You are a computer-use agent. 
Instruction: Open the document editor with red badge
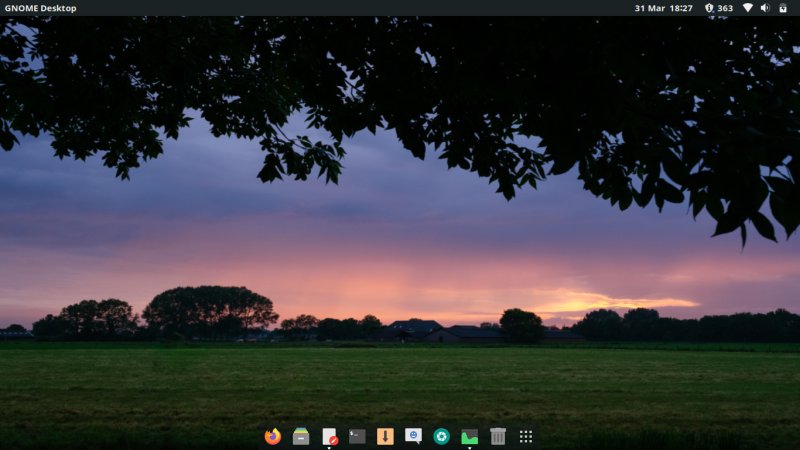coord(329,436)
